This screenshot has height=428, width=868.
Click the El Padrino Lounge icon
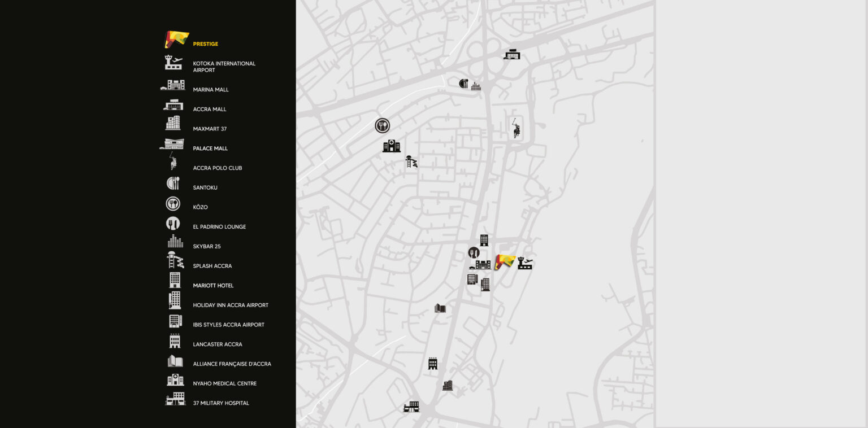(173, 222)
